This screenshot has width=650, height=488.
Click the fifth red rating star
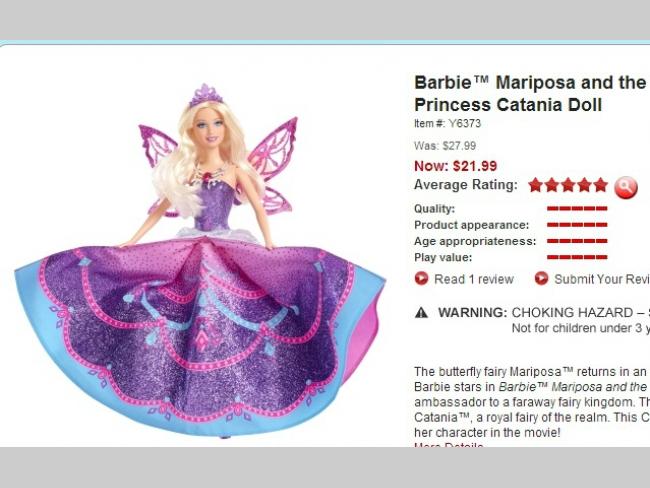click(x=600, y=185)
